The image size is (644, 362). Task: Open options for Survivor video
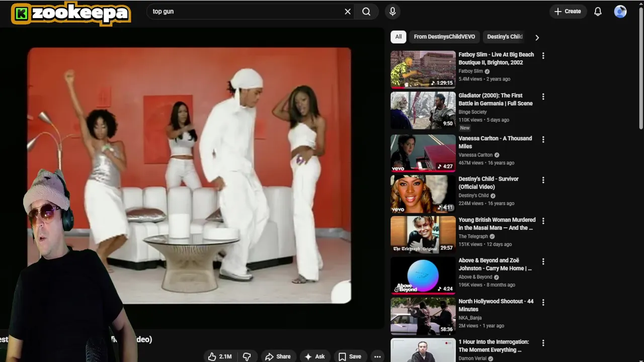(x=543, y=180)
